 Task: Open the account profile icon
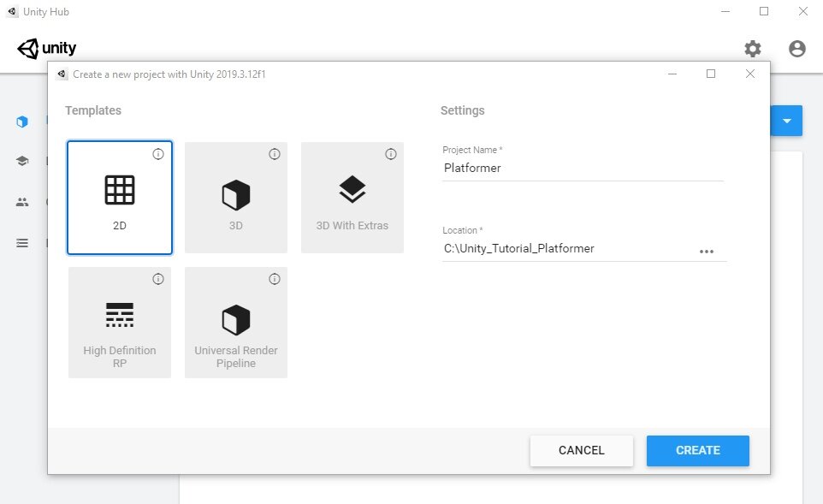(x=796, y=49)
